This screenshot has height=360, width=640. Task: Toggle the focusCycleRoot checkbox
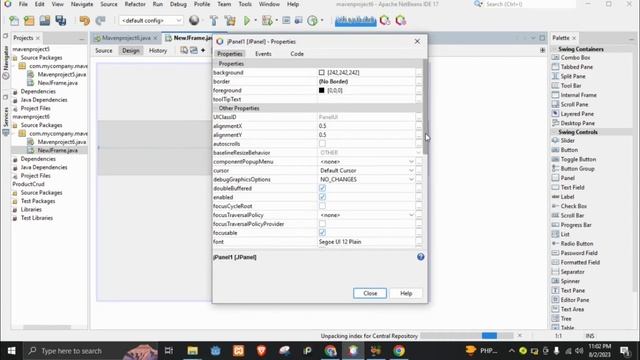(322, 206)
